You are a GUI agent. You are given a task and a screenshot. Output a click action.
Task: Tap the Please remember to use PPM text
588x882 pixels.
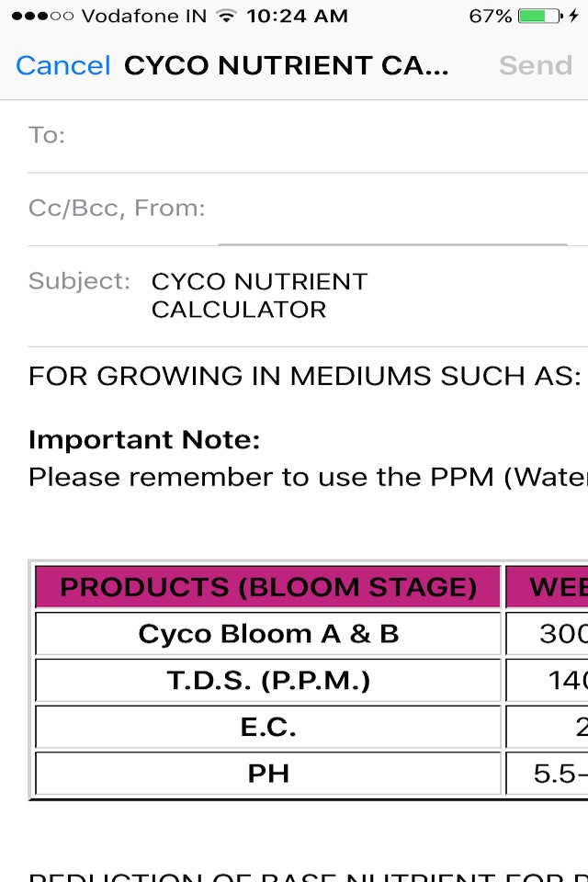coord(308,477)
